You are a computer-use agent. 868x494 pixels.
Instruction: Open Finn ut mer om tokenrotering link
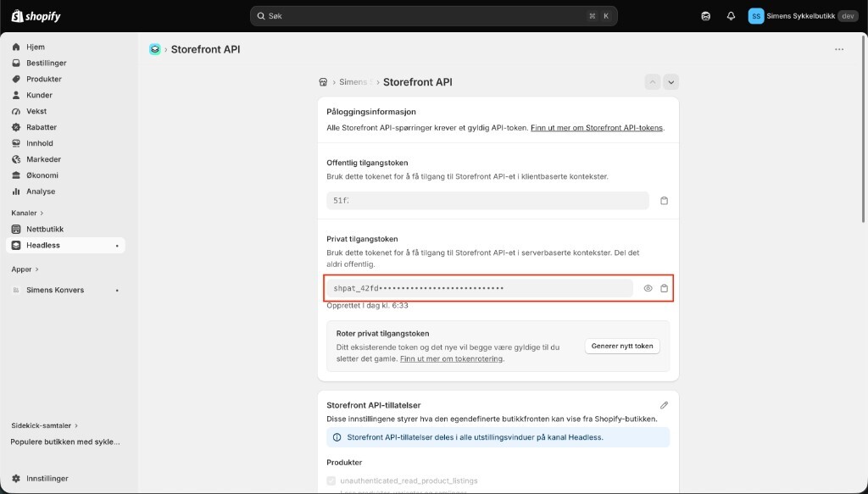click(x=451, y=359)
